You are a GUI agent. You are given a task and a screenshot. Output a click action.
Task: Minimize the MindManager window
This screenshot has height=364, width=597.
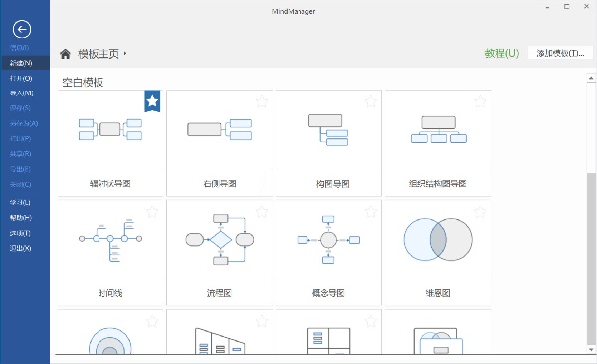pos(547,7)
